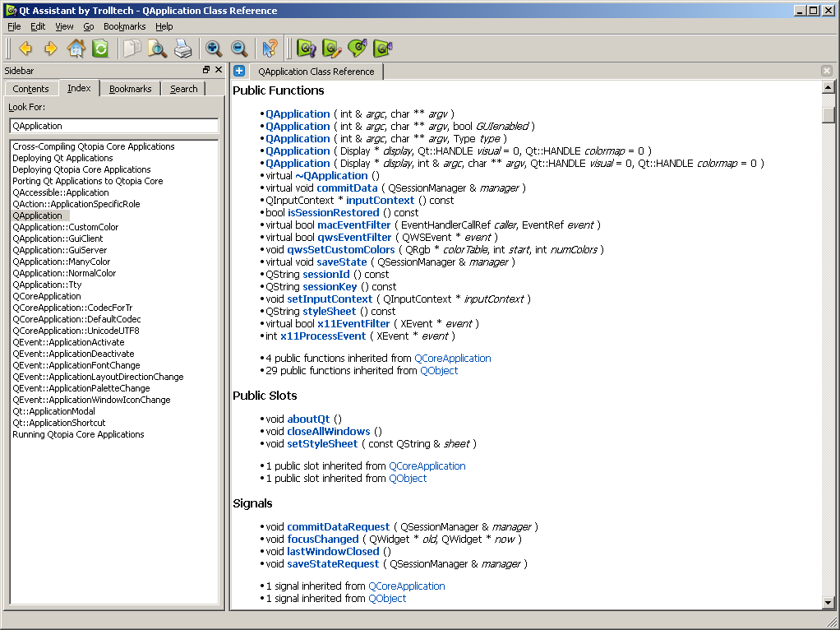The image size is (840, 630).
Task: Select 'QAction::ApplicationSpecificRole' index entry
Action: click(76, 204)
